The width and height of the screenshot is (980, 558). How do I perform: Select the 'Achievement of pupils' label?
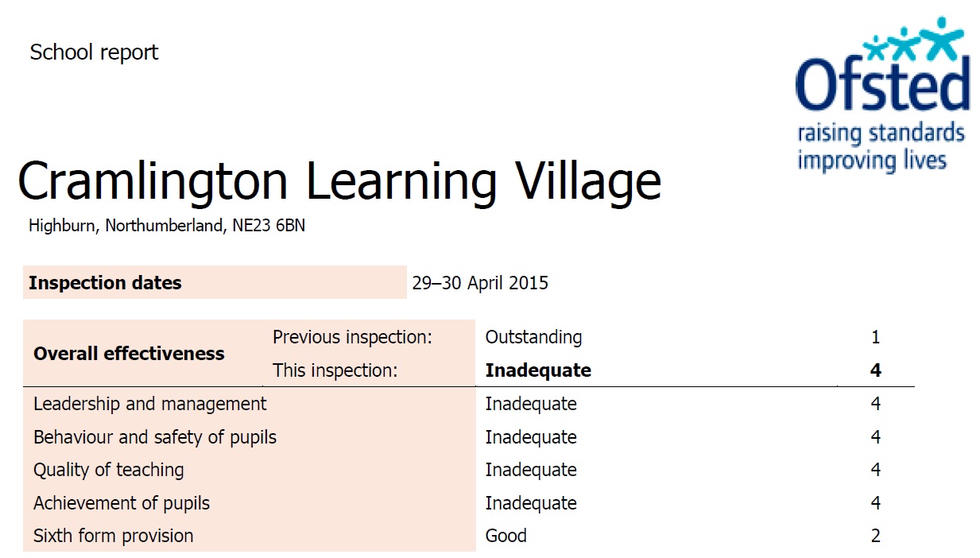point(122,503)
